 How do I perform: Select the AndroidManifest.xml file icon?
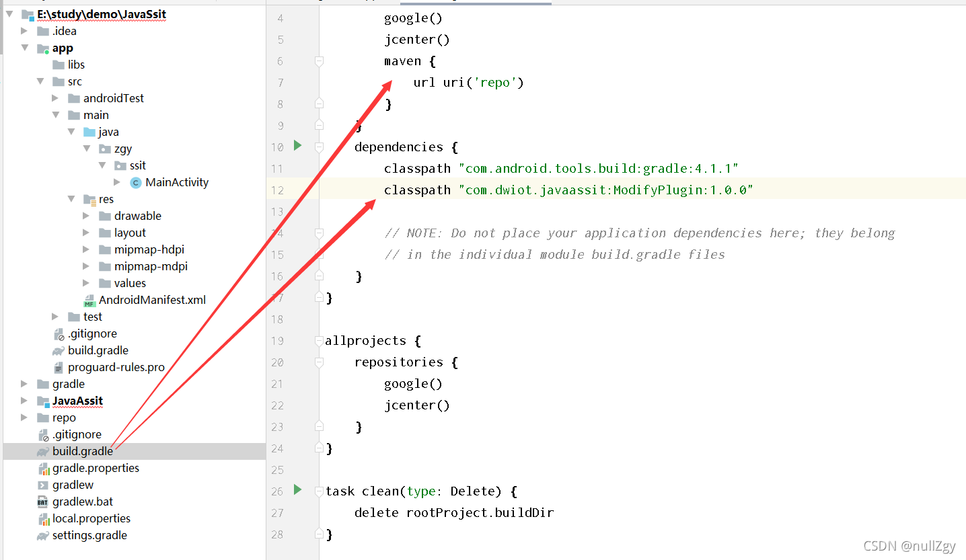tap(89, 301)
